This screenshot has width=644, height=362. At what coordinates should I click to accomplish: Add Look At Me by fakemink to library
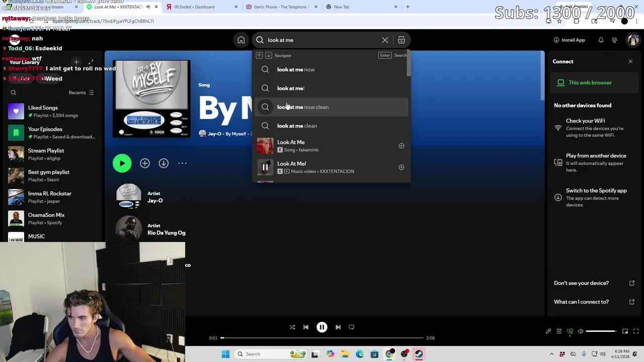tap(401, 146)
